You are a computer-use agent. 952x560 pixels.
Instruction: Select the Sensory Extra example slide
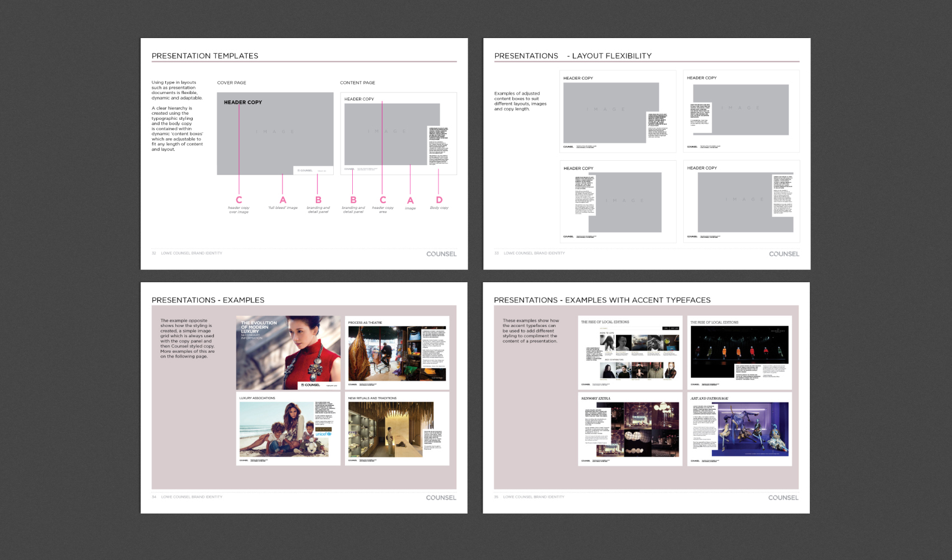coord(630,429)
